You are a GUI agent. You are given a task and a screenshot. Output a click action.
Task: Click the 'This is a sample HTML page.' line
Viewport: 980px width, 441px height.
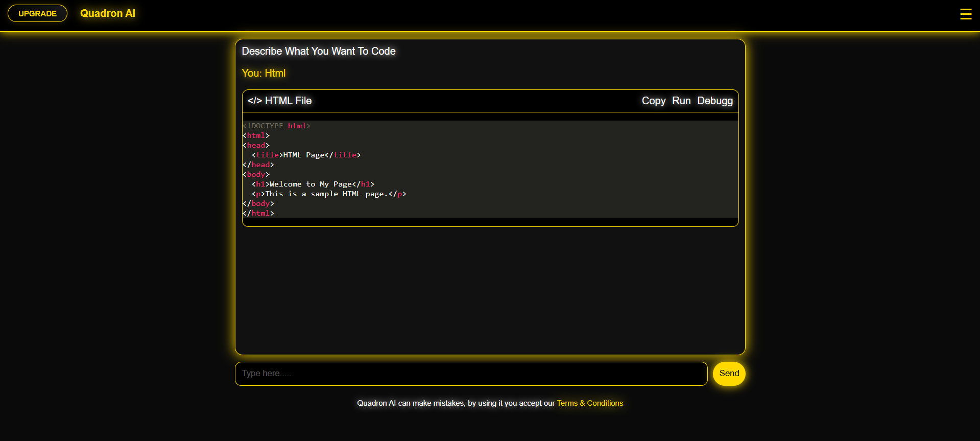[x=329, y=194]
